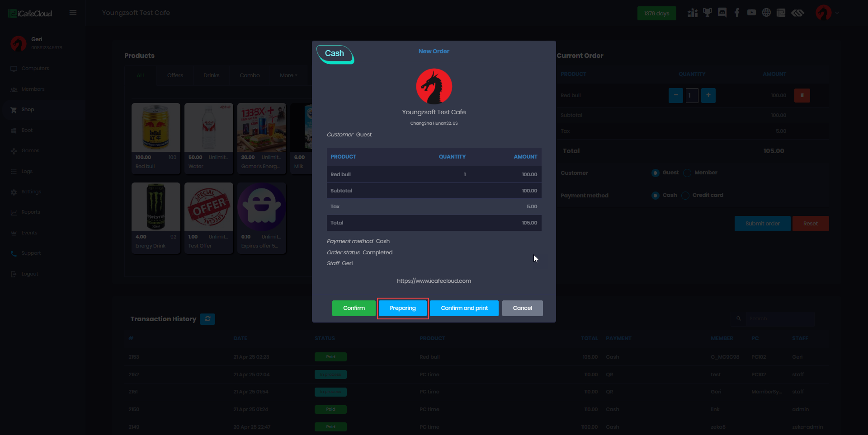Increase Red bull quantity with plus
The width and height of the screenshot is (868, 435).
tap(708, 95)
